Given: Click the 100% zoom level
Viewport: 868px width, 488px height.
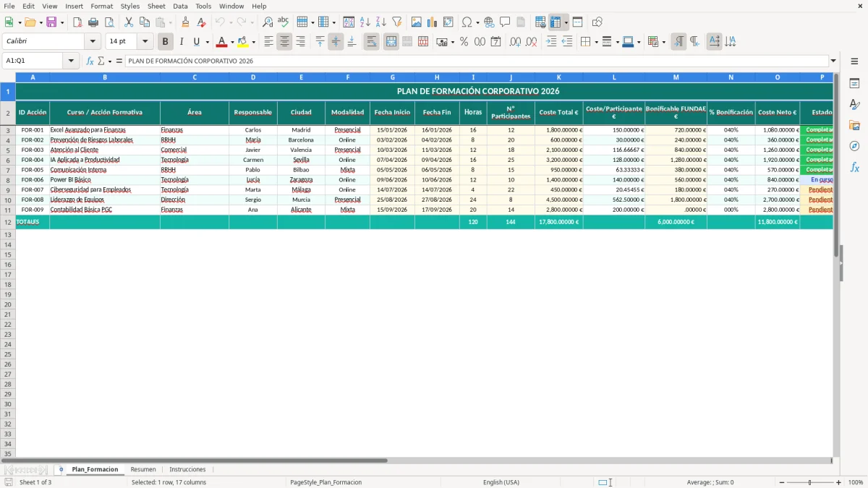Looking at the screenshot, I should tap(856, 482).
